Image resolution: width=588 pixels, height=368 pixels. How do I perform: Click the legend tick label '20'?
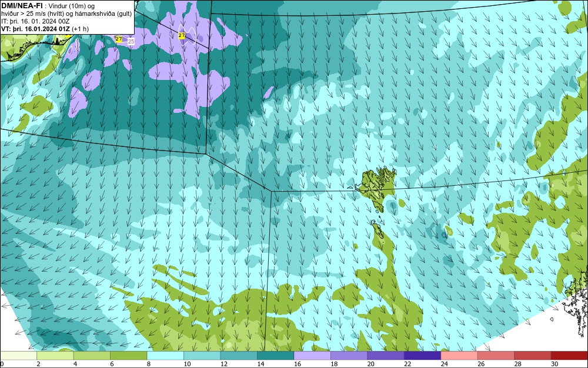[x=371, y=364]
